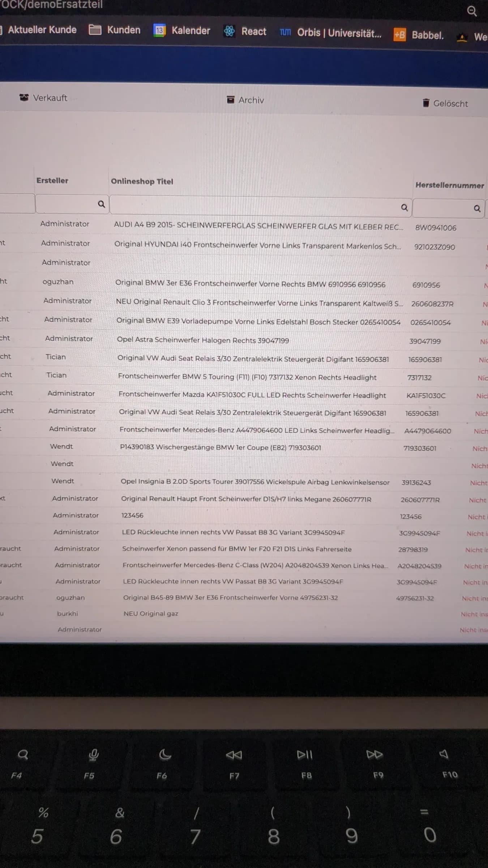This screenshot has height=868, width=488.
Task: Click the search icon in Ersteller filter
Action: pyautogui.click(x=102, y=204)
